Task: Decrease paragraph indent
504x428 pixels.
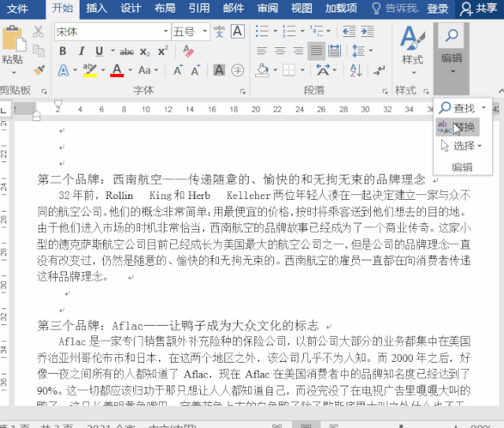Action: click(349, 31)
